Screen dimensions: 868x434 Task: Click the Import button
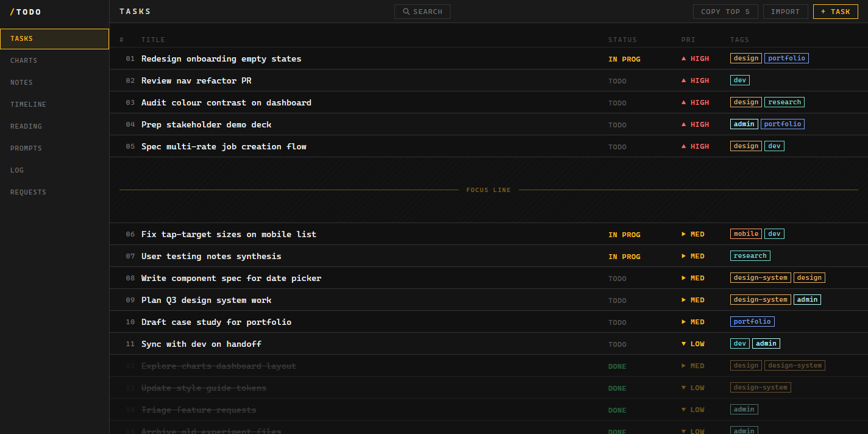click(785, 12)
